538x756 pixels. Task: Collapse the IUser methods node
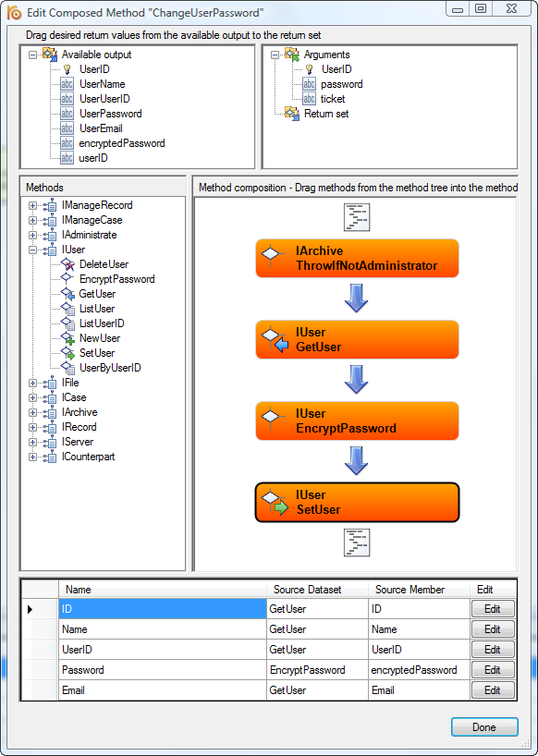click(32, 250)
